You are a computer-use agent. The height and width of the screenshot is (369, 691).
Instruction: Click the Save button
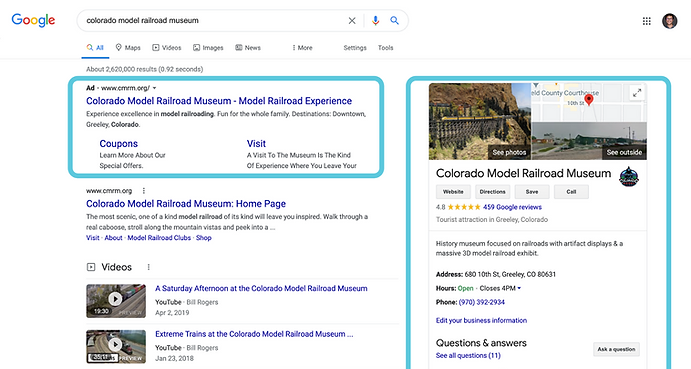click(x=532, y=192)
